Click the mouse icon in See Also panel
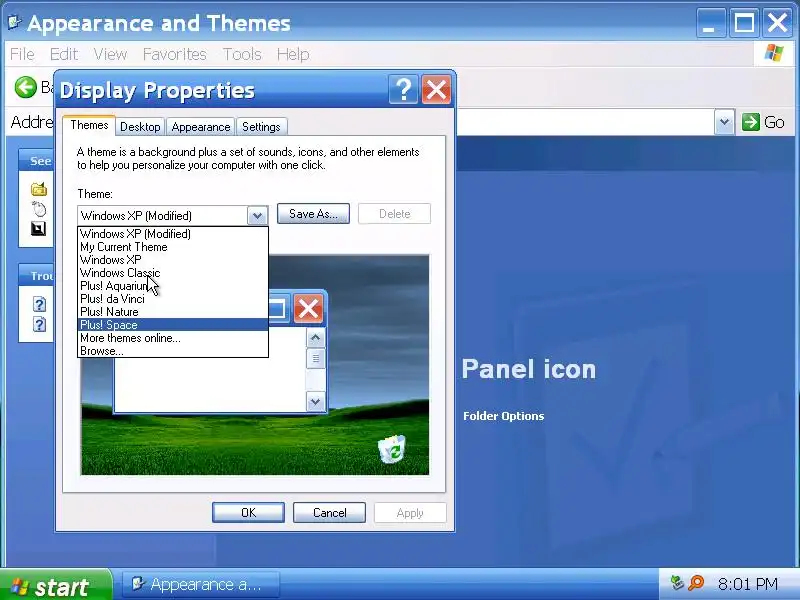The width and height of the screenshot is (800, 600). click(39, 209)
